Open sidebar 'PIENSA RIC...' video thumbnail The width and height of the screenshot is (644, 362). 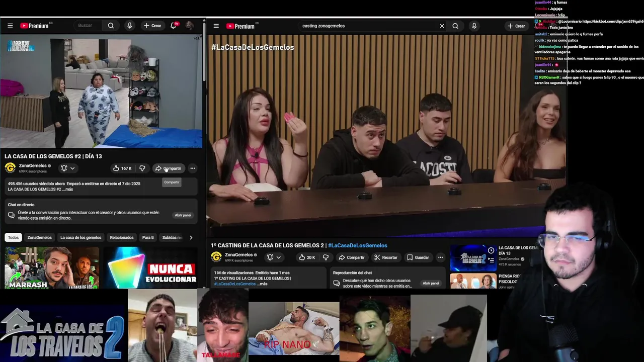(x=473, y=281)
